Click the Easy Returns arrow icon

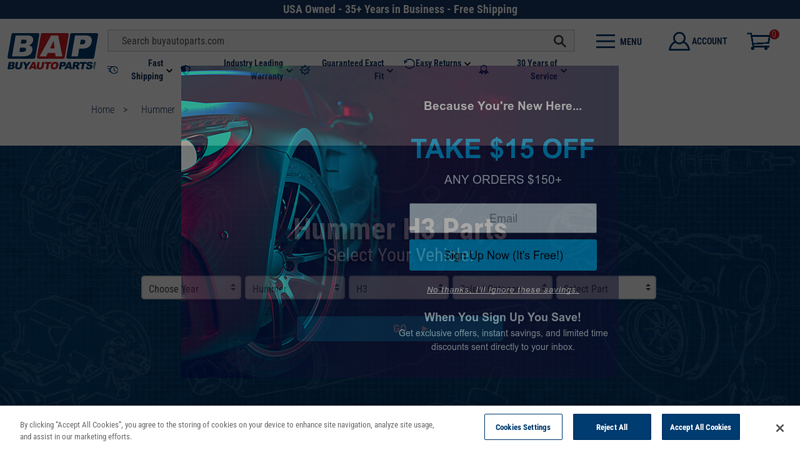pos(409,63)
